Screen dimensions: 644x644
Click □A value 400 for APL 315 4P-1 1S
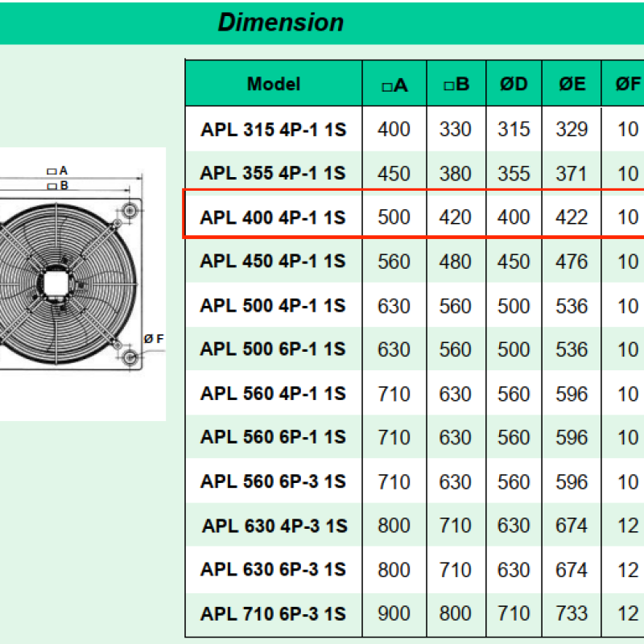click(394, 130)
